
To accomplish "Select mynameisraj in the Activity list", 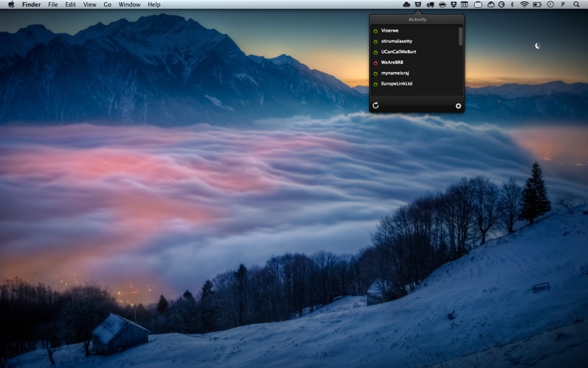I will (395, 73).
